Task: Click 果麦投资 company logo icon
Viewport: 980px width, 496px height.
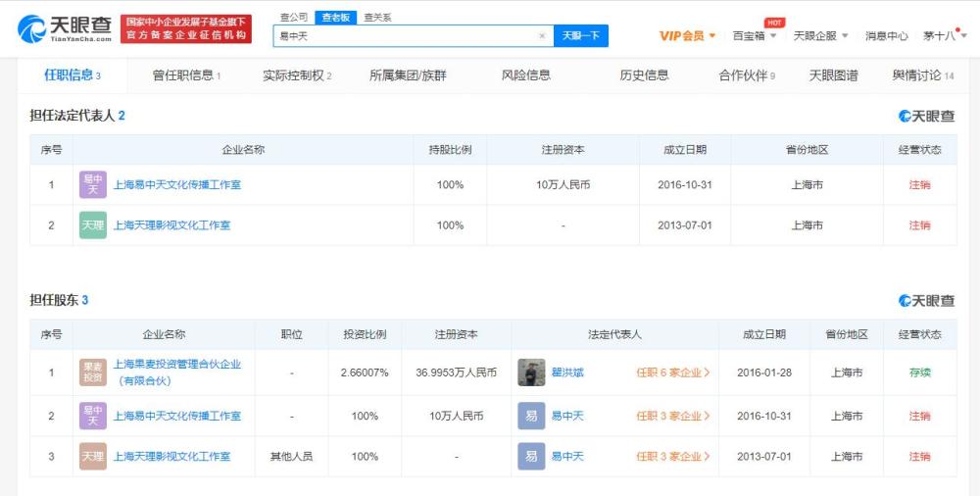Action: tap(92, 372)
